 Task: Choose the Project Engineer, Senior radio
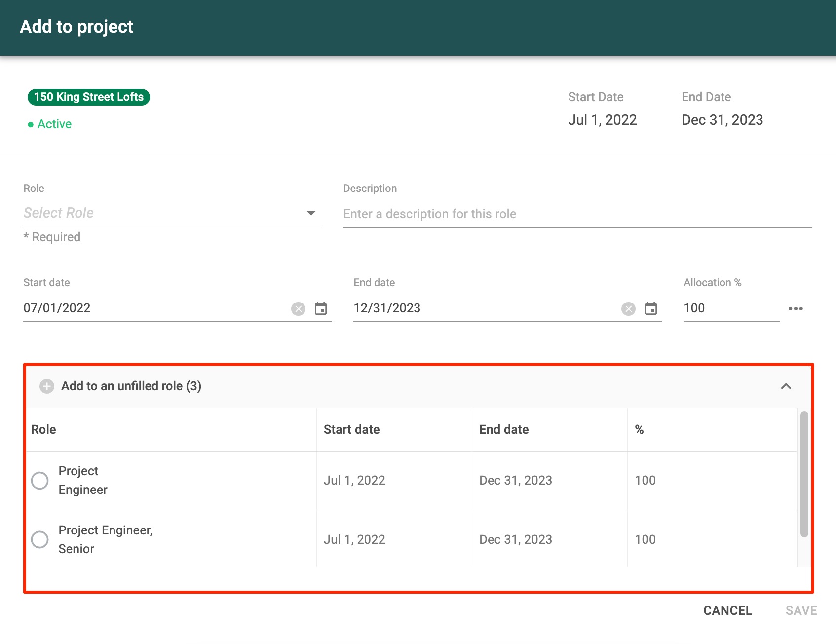click(39, 539)
